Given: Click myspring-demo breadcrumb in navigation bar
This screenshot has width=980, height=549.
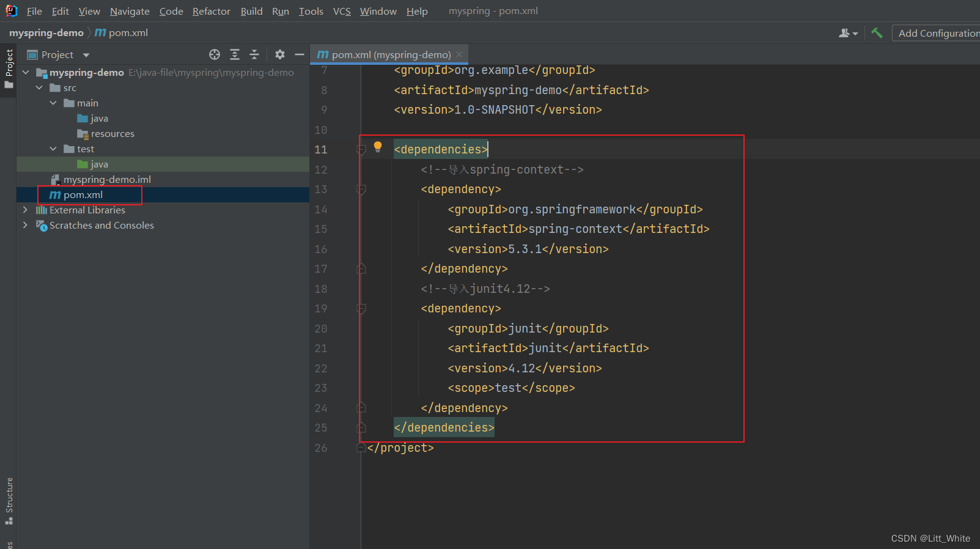Looking at the screenshot, I should pos(46,33).
